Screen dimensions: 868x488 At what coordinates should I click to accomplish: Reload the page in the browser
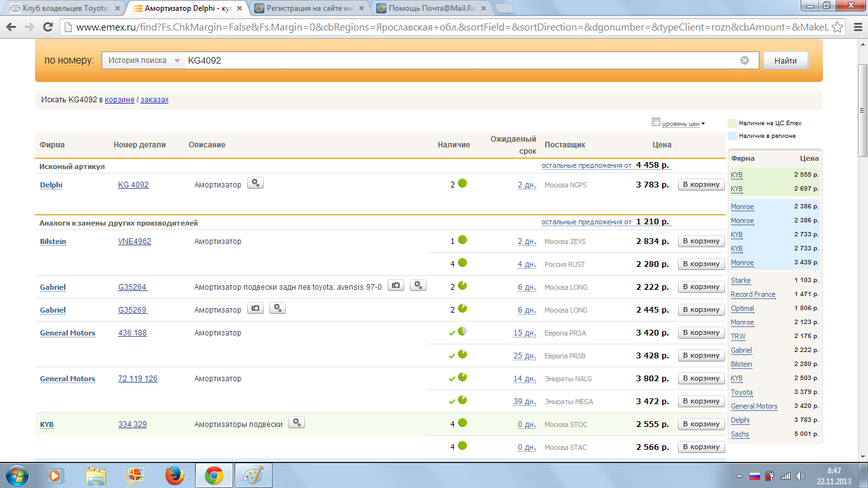click(x=48, y=27)
